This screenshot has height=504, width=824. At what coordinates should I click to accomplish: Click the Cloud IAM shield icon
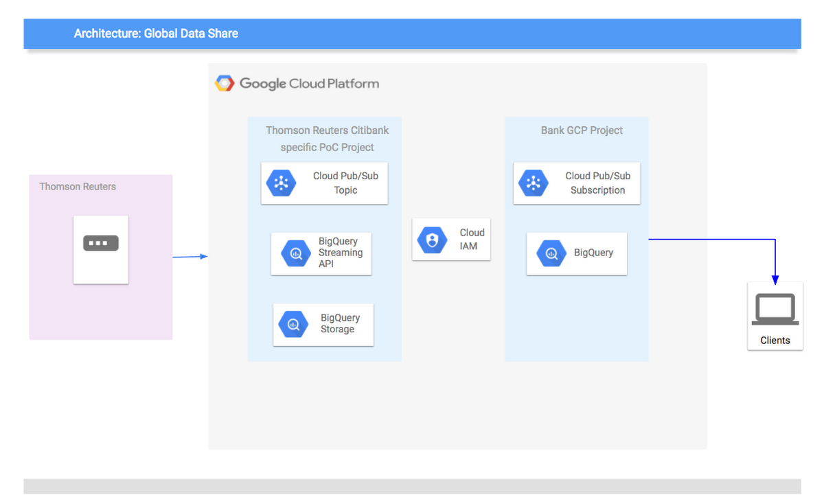tap(432, 240)
